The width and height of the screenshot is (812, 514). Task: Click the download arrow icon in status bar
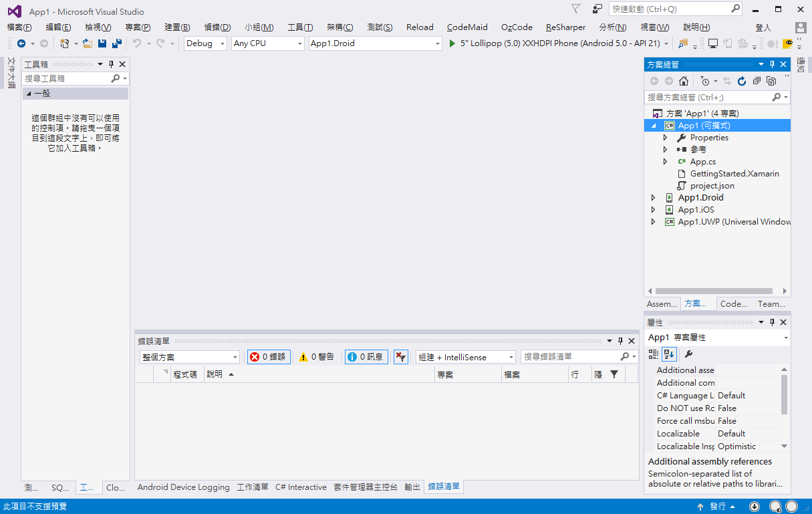click(755, 507)
